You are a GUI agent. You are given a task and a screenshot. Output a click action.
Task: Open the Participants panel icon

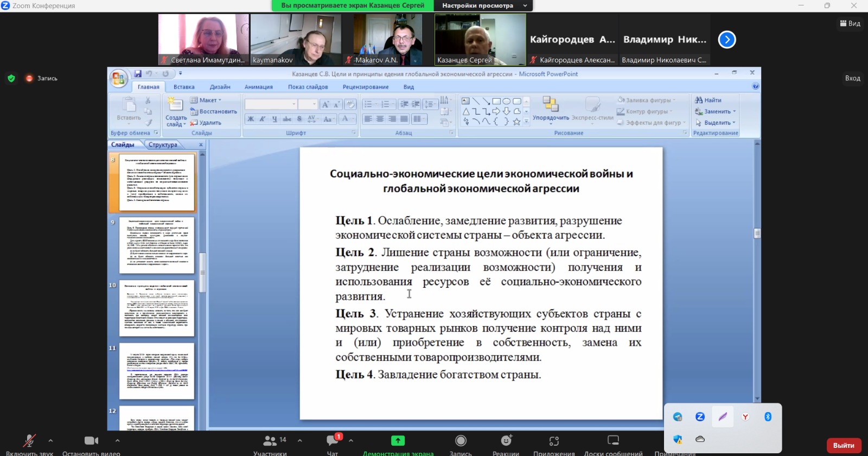[x=270, y=441]
